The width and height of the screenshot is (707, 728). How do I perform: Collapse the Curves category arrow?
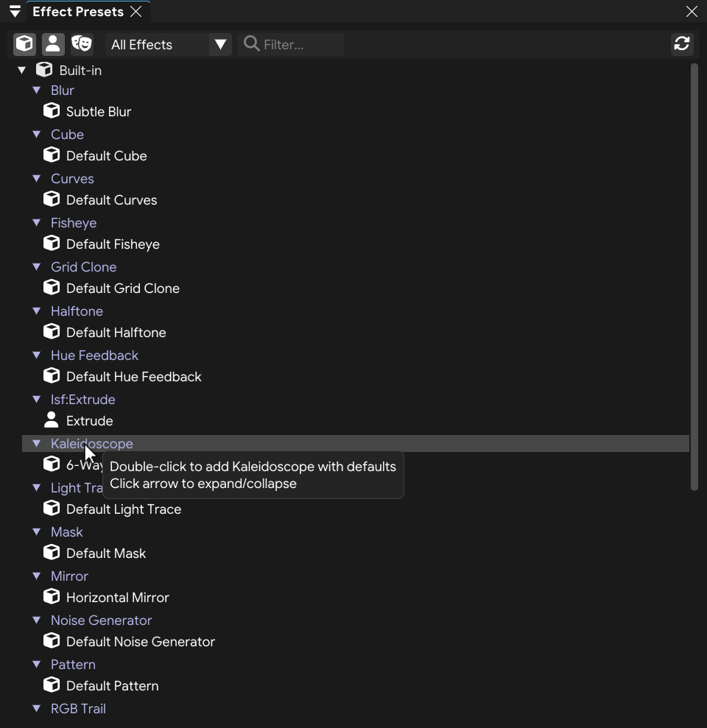click(37, 178)
